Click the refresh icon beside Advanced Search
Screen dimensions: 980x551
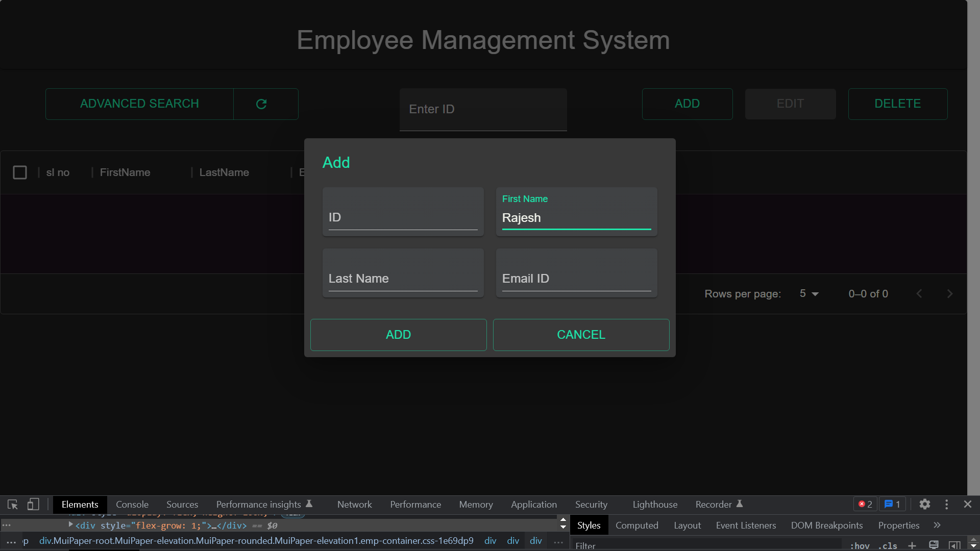pos(261,104)
